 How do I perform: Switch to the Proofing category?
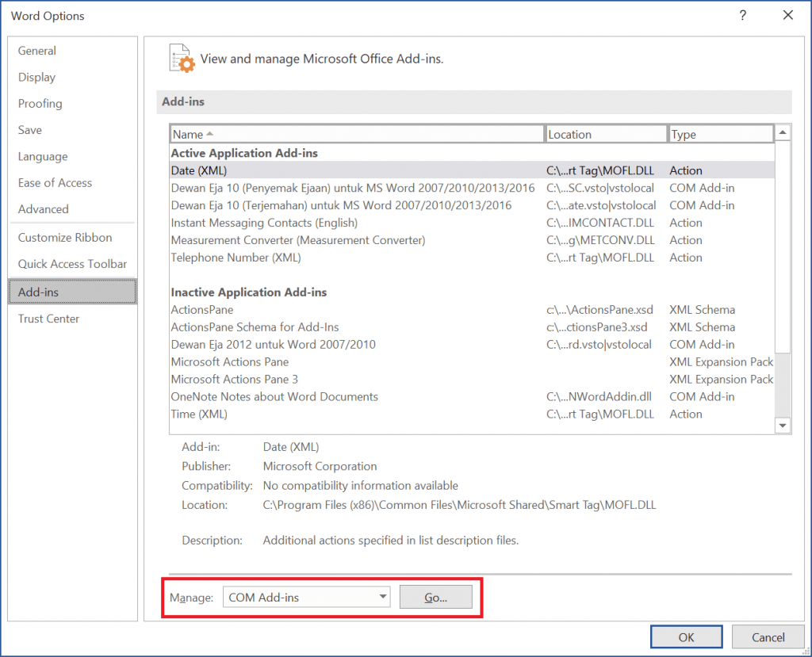(x=40, y=104)
